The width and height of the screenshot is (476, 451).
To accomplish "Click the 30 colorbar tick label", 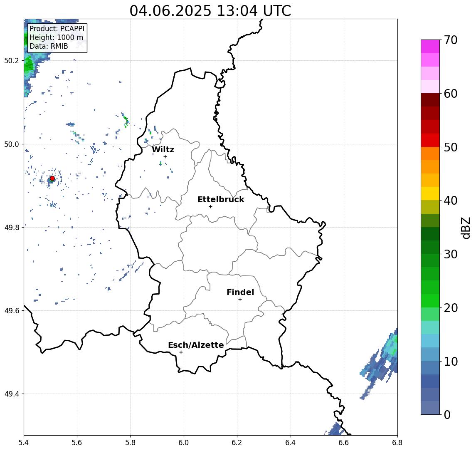I will point(451,254).
